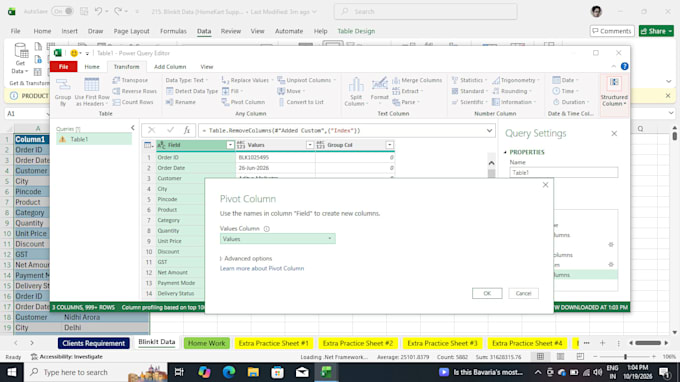Open Formulas tab in Excel

point(173,31)
